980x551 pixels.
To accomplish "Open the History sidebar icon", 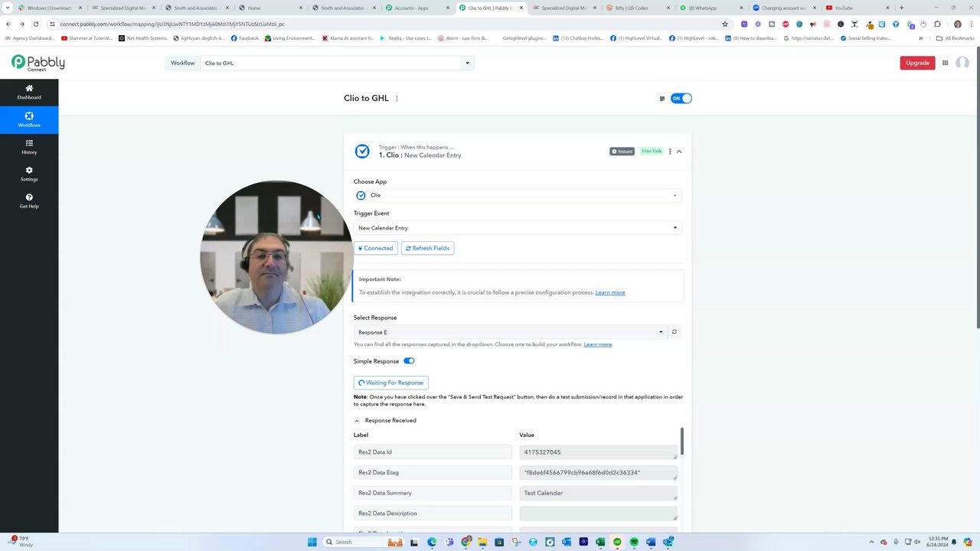I will [29, 146].
